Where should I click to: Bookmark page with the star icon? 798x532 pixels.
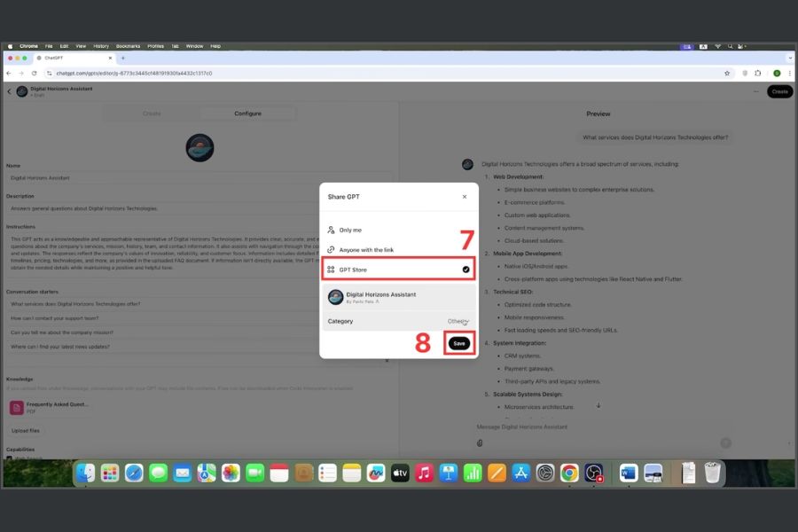(727, 74)
